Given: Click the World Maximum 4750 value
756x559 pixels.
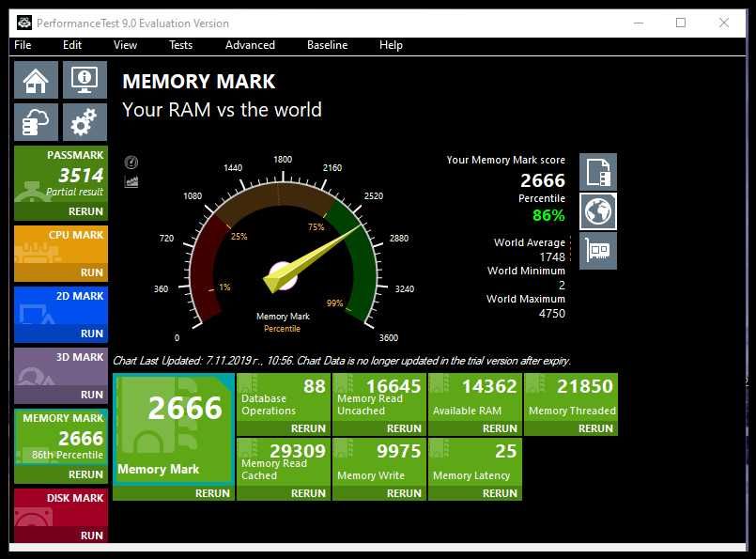Looking at the screenshot, I should tap(552, 314).
